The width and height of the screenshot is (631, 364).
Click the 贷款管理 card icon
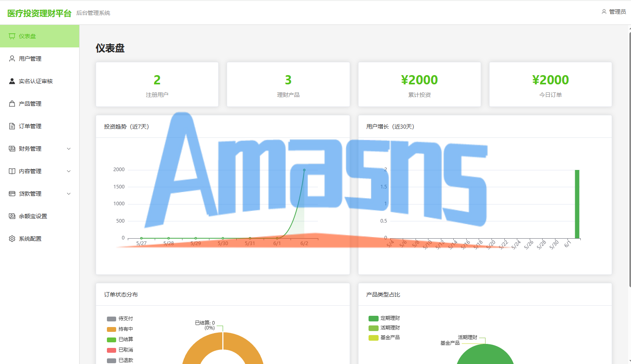coord(12,194)
